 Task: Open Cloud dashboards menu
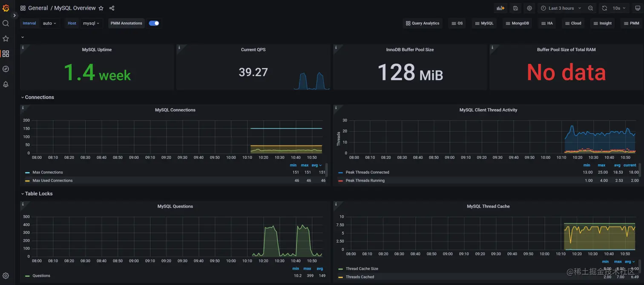click(x=573, y=23)
